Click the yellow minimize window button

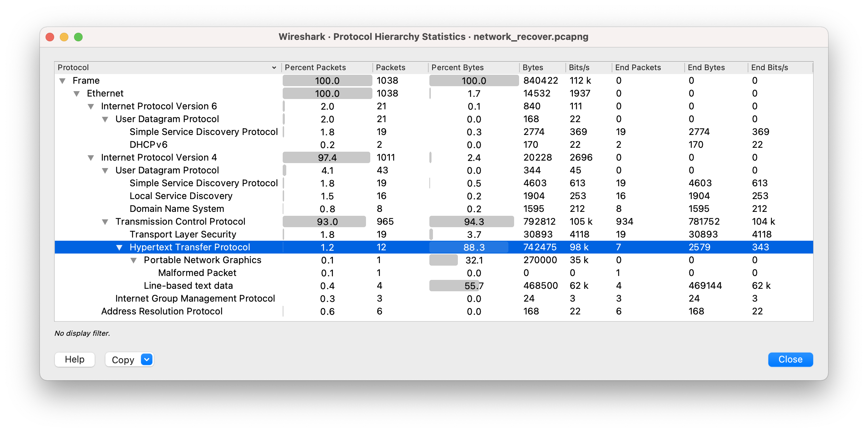64,37
